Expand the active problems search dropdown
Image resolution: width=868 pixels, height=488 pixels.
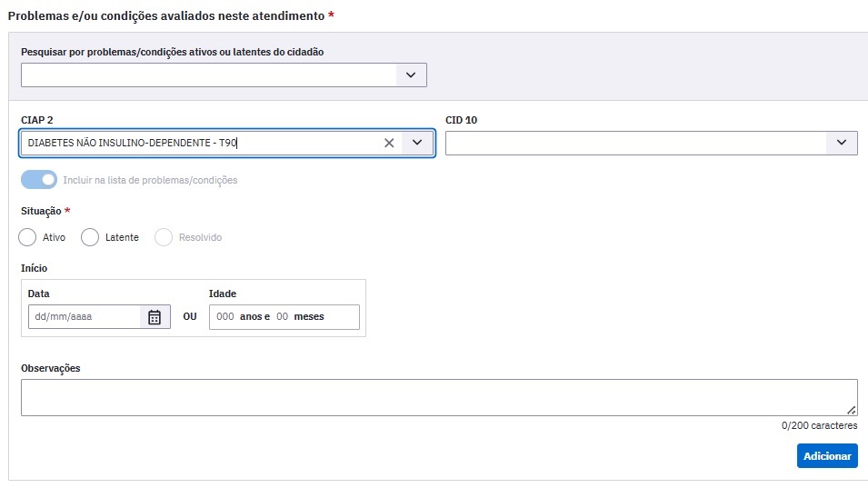(411, 75)
